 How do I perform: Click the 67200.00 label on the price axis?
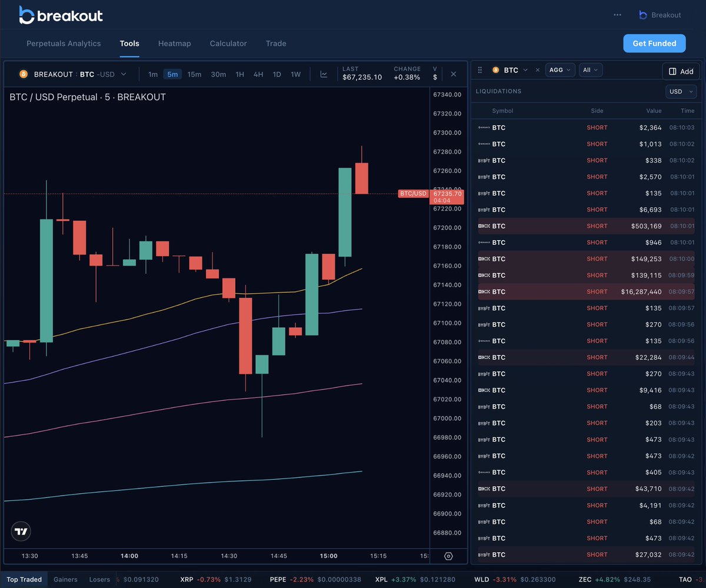[x=447, y=228]
